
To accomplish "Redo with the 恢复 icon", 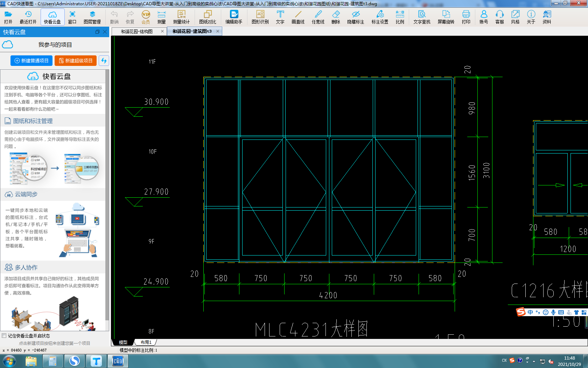I will [x=130, y=17].
